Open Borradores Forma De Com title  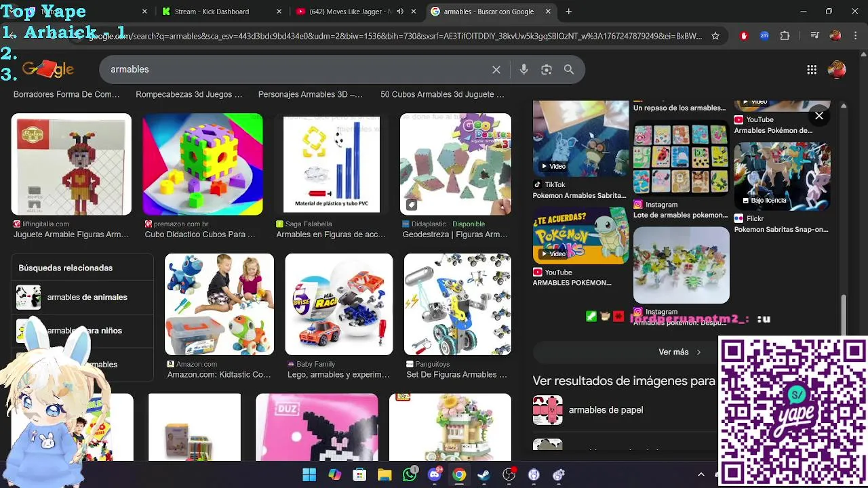(66, 94)
